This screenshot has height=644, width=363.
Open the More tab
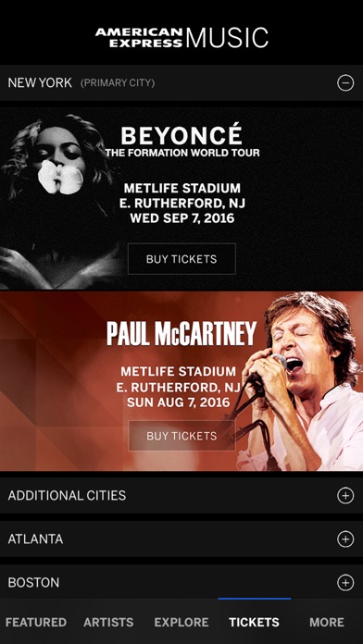pyautogui.click(x=327, y=622)
